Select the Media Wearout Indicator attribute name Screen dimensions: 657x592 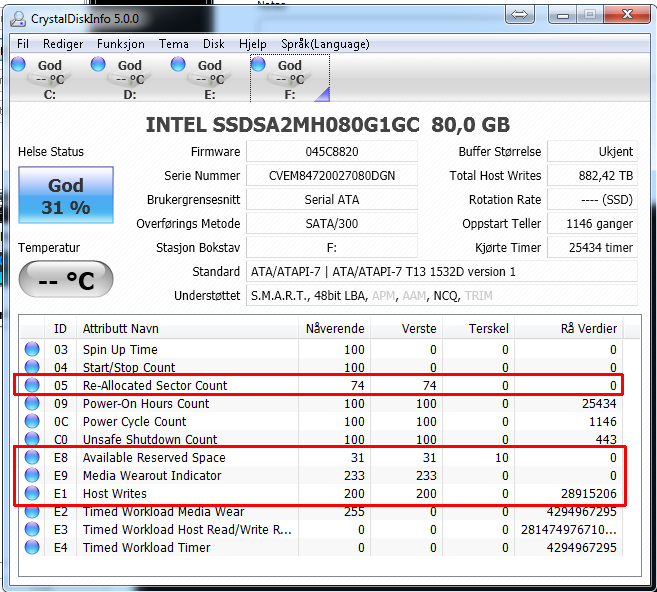coord(152,475)
